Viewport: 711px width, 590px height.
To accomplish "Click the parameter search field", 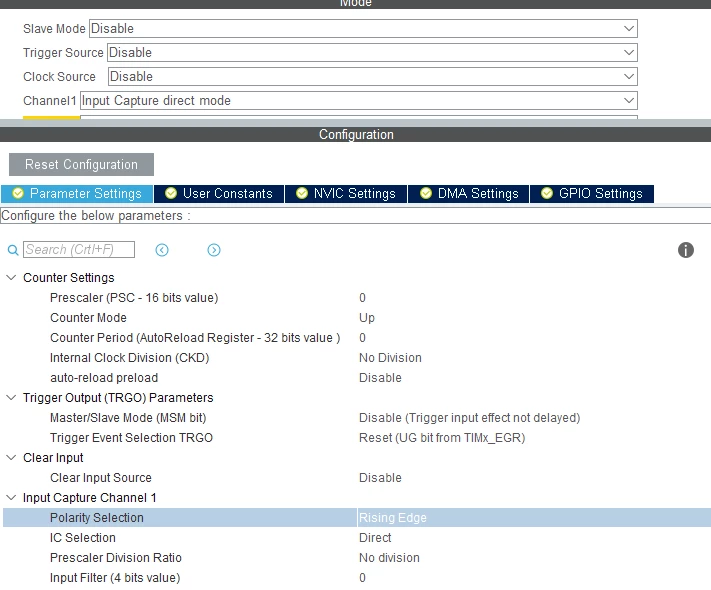I will coord(79,249).
